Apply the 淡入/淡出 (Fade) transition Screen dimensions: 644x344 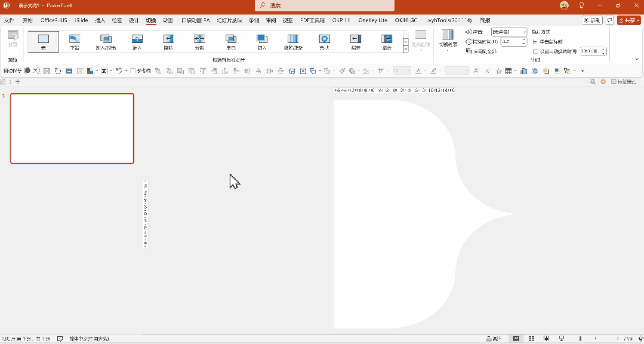pos(106,42)
